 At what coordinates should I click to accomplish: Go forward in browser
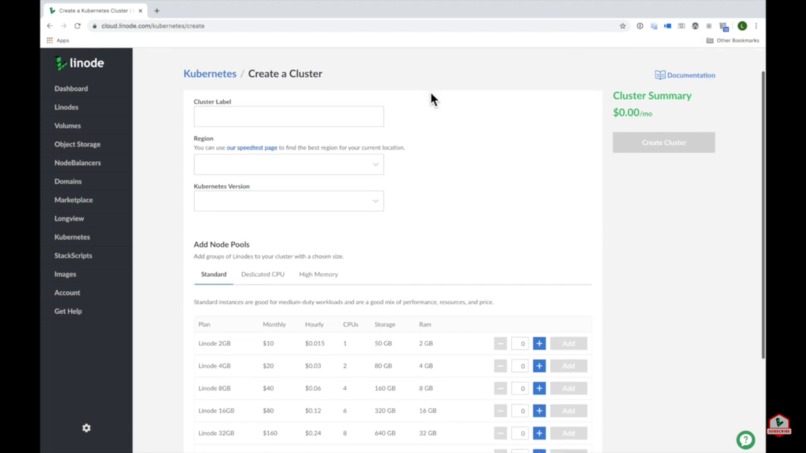click(64, 26)
